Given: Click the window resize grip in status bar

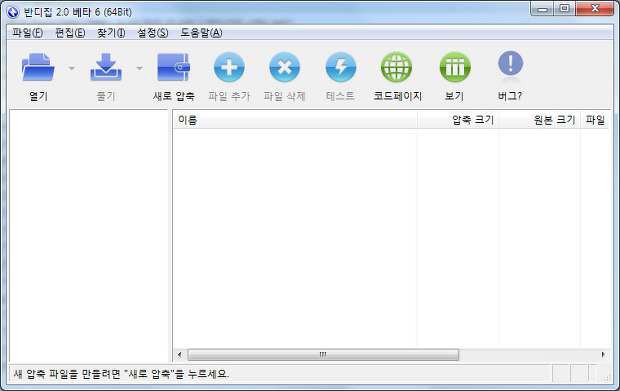Looking at the screenshot, I should click(x=607, y=378).
